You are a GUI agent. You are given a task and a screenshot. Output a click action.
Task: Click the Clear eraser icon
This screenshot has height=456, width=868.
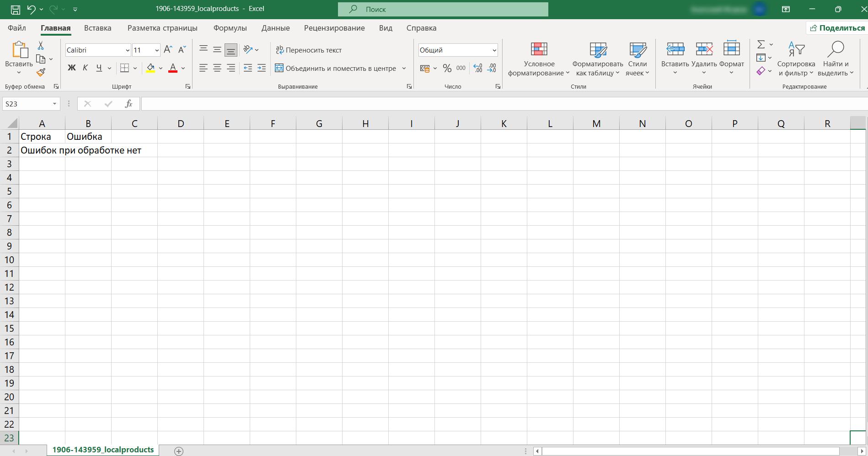tap(761, 71)
